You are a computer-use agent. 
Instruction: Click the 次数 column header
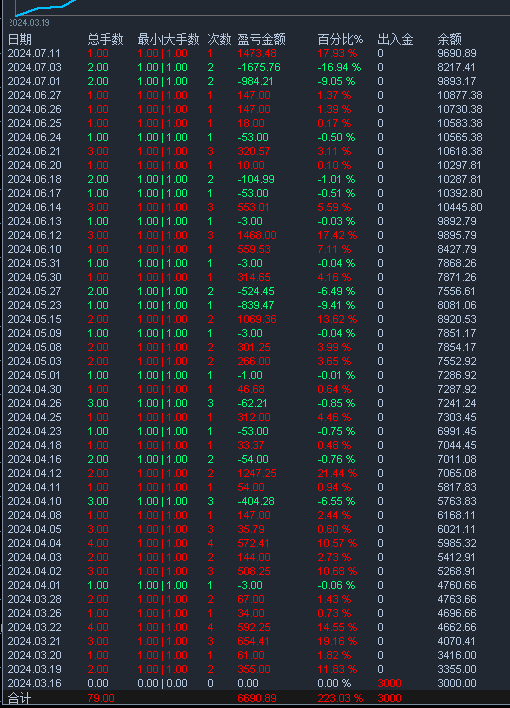220,39
